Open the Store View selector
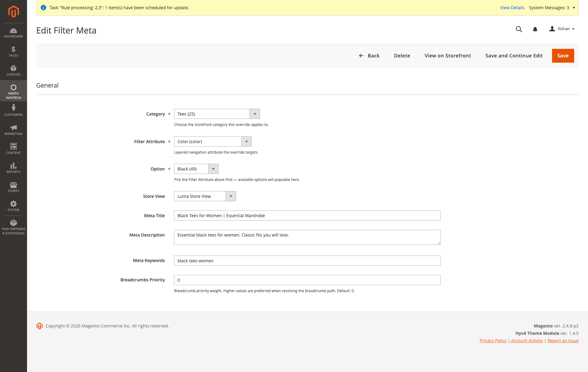 (x=231, y=196)
